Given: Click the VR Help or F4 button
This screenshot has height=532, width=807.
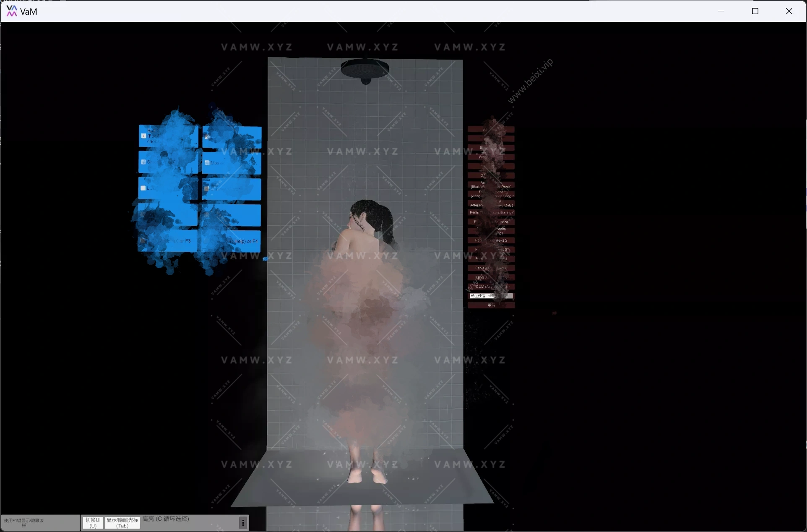Looking at the screenshot, I should tap(244, 241).
